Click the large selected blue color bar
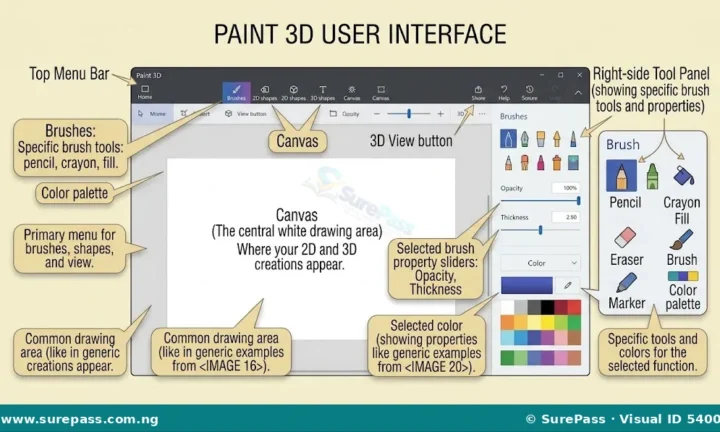 [527, 285]
